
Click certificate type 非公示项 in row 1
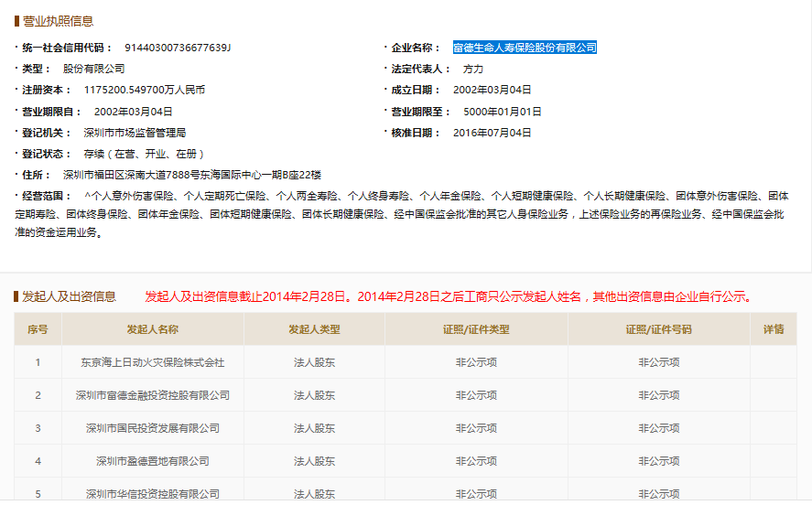coord(476,362)
